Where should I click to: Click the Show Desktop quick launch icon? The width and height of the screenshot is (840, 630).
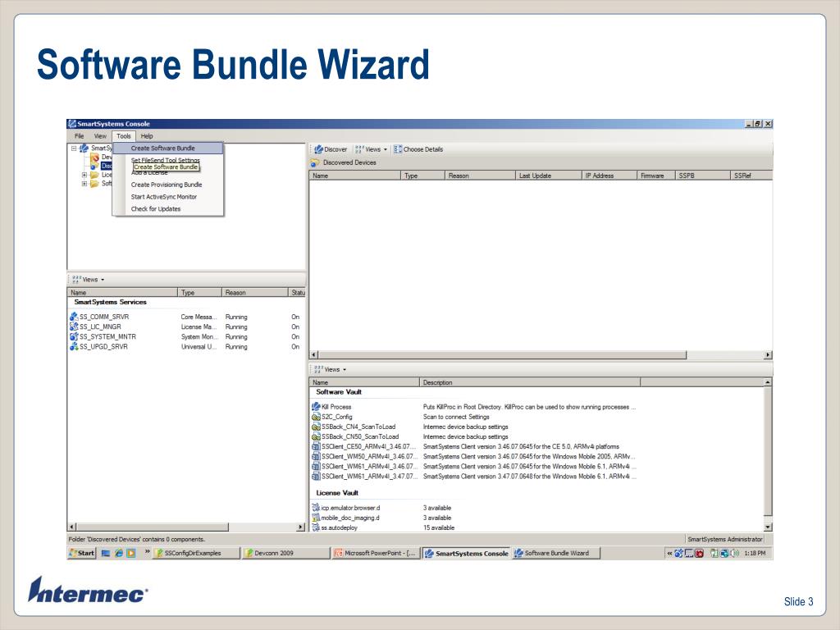[x=106, y=553]
